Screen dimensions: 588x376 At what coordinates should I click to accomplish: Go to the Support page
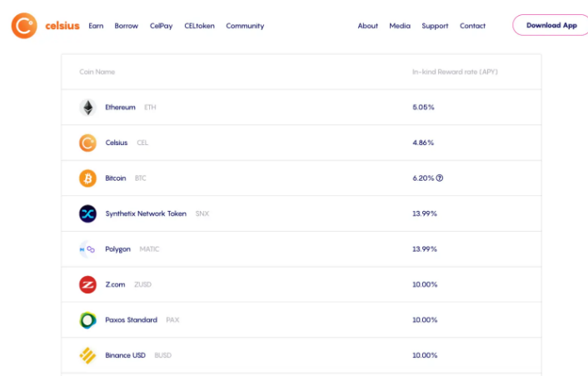[435, 26]
